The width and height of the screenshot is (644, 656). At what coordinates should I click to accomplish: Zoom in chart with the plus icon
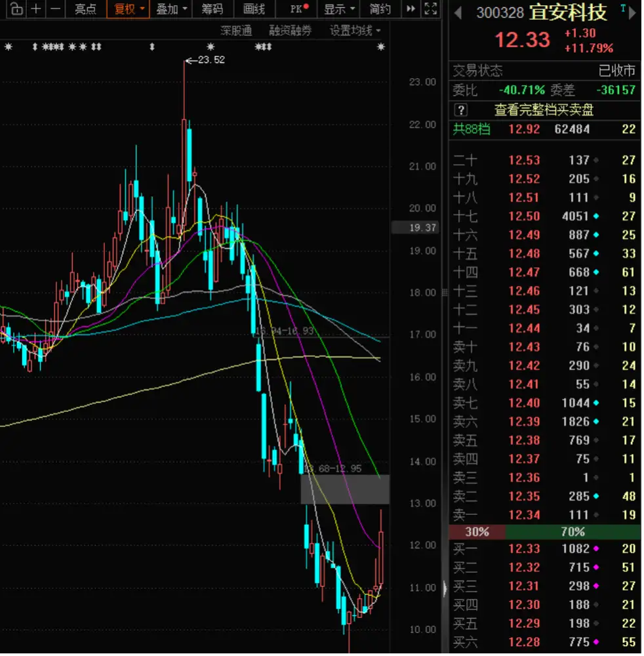[x=36, y=9]
